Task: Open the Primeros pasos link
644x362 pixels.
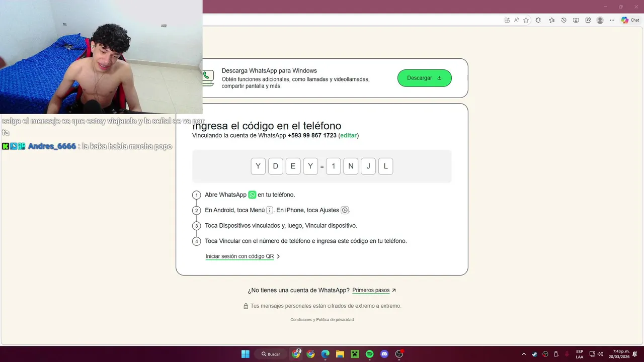Action: tap(371, 290)
